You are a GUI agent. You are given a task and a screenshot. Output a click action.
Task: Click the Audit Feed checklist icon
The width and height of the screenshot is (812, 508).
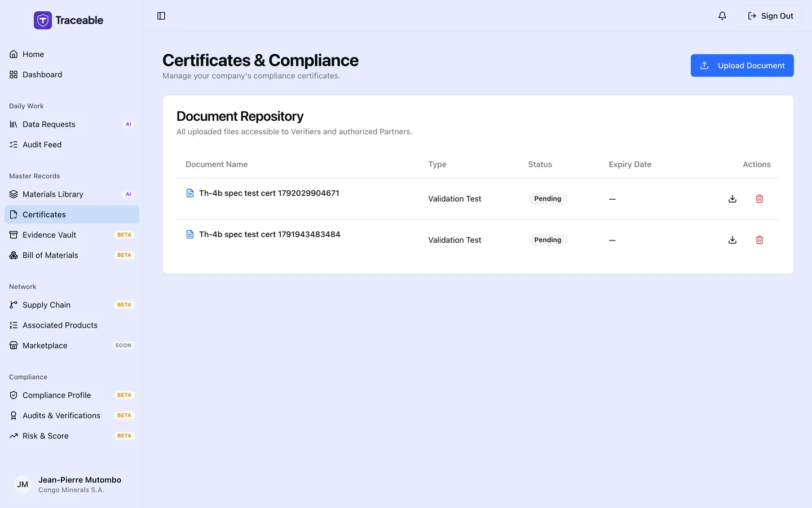[14, 144]
